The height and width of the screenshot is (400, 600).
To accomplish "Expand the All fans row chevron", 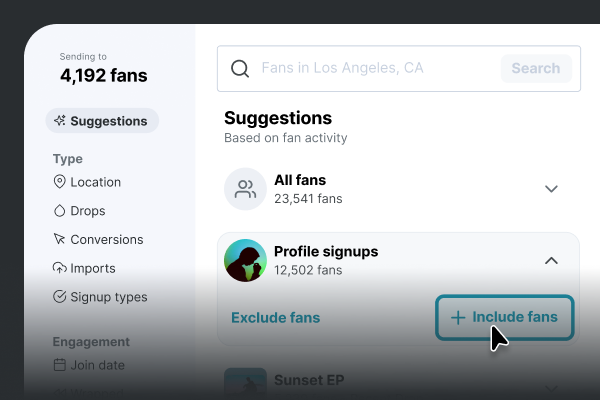I will click(x=551, y=189).
